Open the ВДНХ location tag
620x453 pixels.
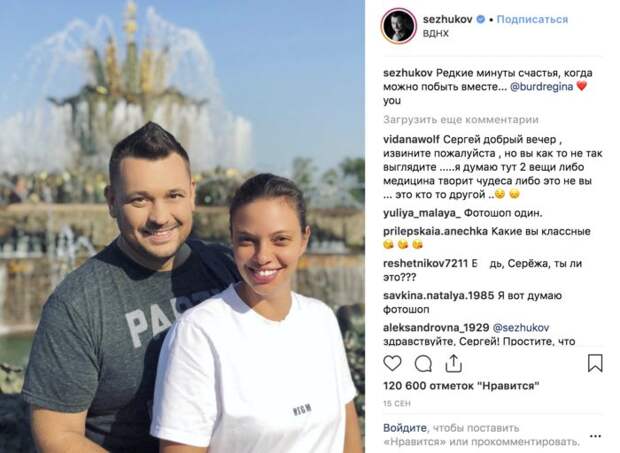pyautogui.click(x=435, y=33)
